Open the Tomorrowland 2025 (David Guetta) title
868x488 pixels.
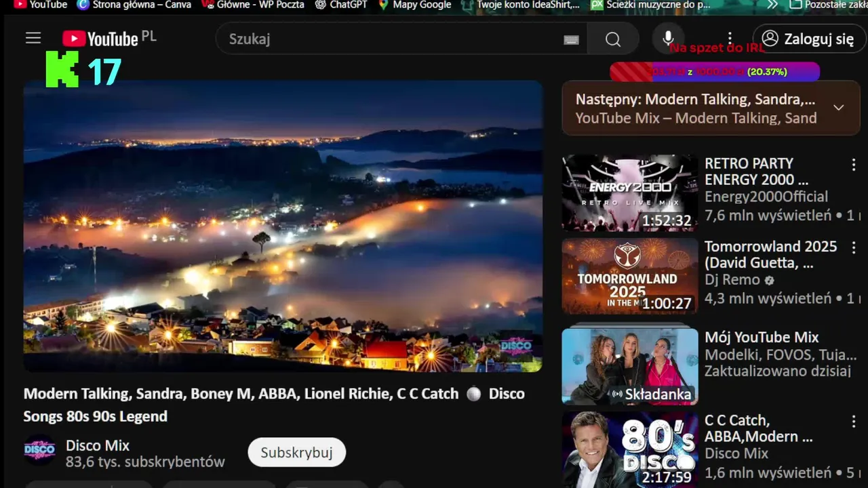click(x=771, y=255)
